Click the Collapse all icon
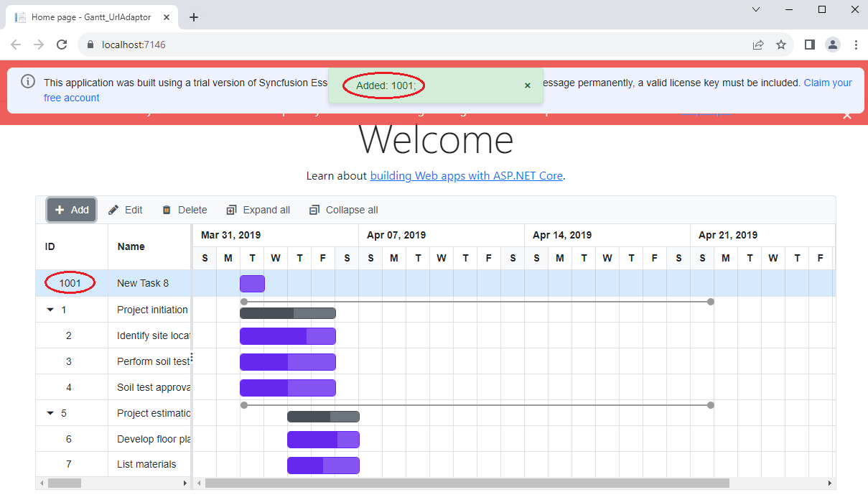The width and height of the screenshot is (868, 500). pyautogui.click(x=314, y=210)
